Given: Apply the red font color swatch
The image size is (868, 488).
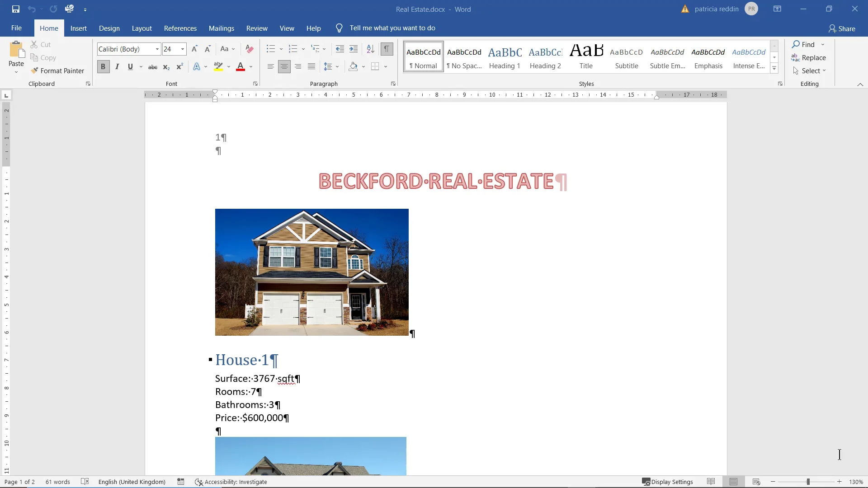Looking at the screenshot, I should click(x=241, y=67).
